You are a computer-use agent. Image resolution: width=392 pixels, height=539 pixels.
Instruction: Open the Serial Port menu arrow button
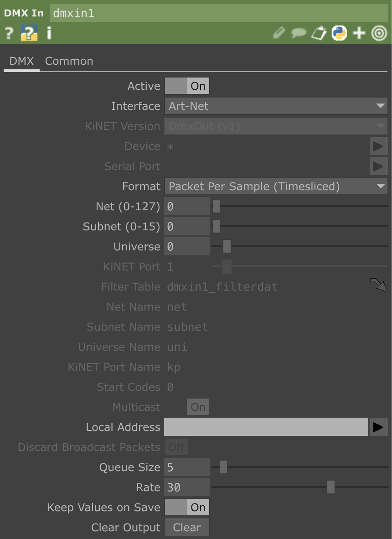click(x=379, y=166)
